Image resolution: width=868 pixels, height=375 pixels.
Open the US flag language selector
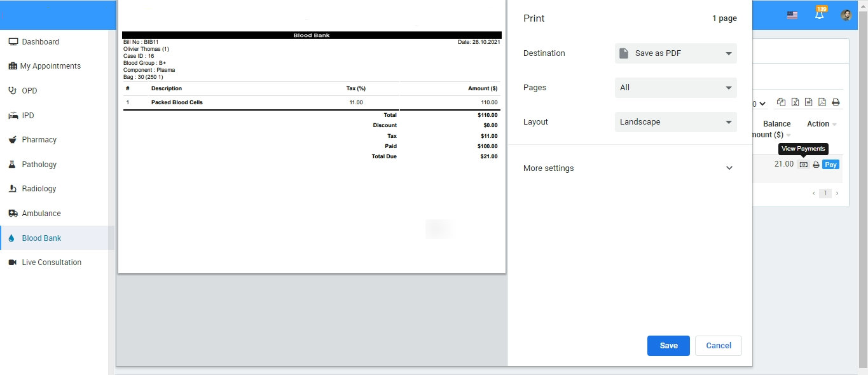pyautogui.click(x=792, y=15)
